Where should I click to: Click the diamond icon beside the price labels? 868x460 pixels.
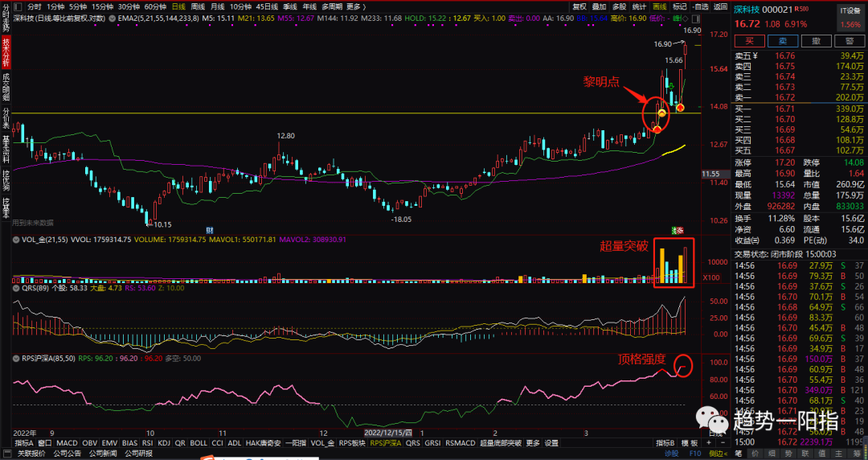click(x=686, y=18)
